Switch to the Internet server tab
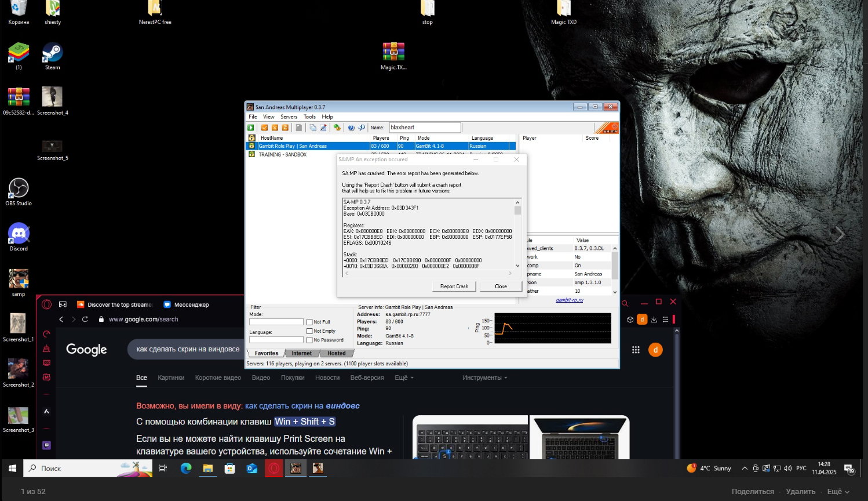868x501 pixels. click(301, 353)
